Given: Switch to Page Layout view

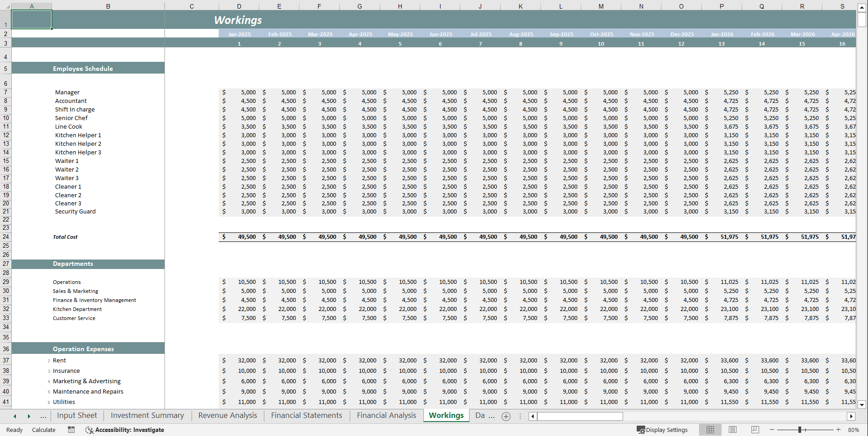Looking at the screenshot, I should (732, 430).
